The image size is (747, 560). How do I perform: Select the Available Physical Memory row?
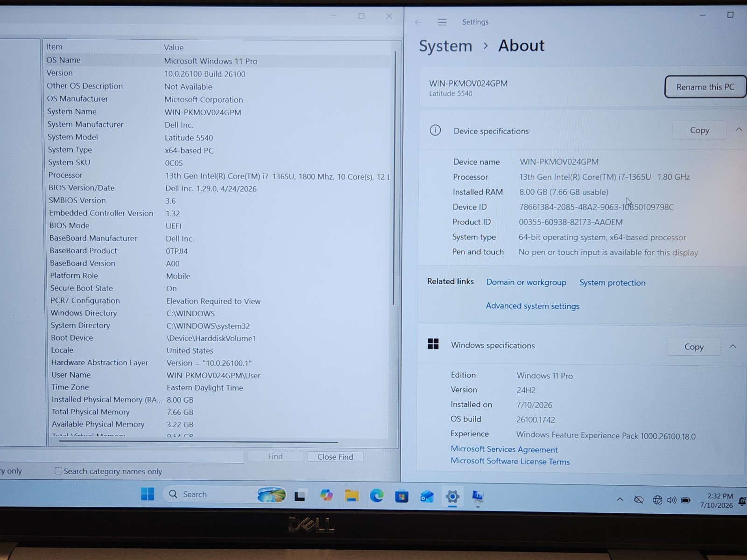(219, 424)
